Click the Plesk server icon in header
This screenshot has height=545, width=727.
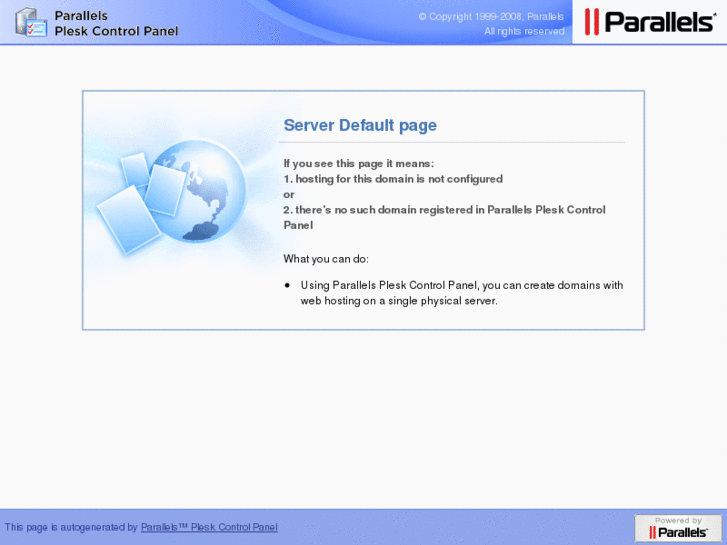[31, 22]
